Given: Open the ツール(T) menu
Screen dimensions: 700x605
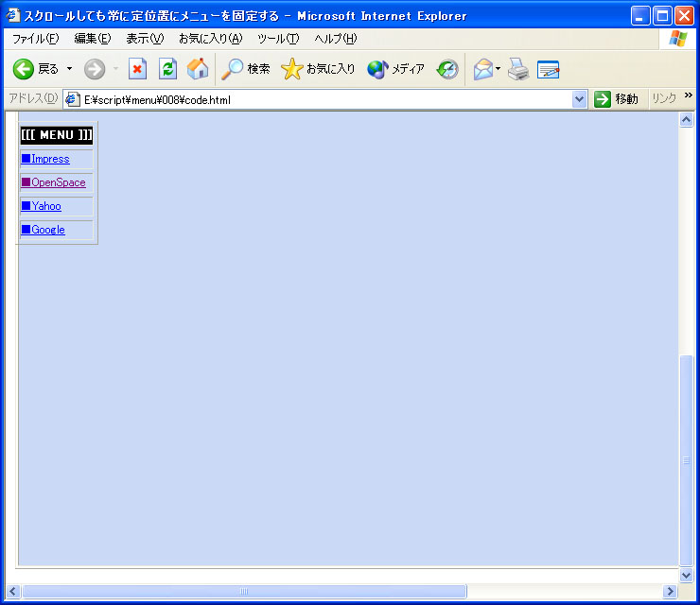Looking at the screenshot, I should coord(278,39).
